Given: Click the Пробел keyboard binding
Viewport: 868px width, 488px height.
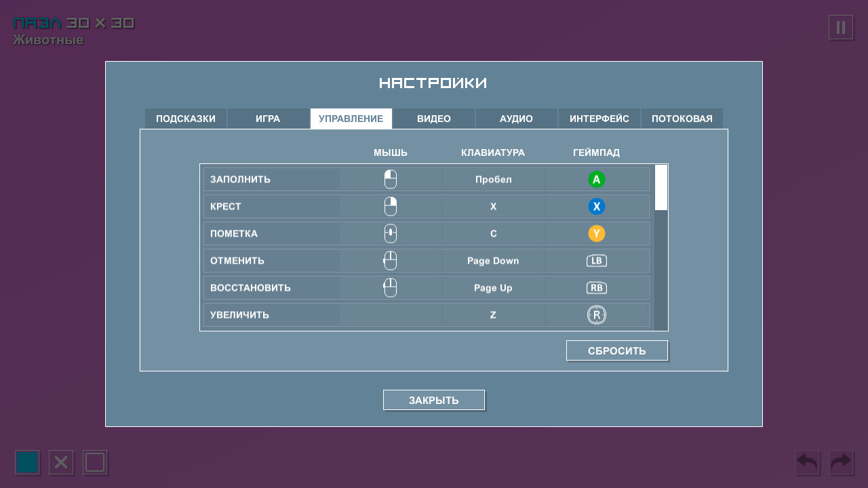Looking at the screenshot, I should coord(494,180).
